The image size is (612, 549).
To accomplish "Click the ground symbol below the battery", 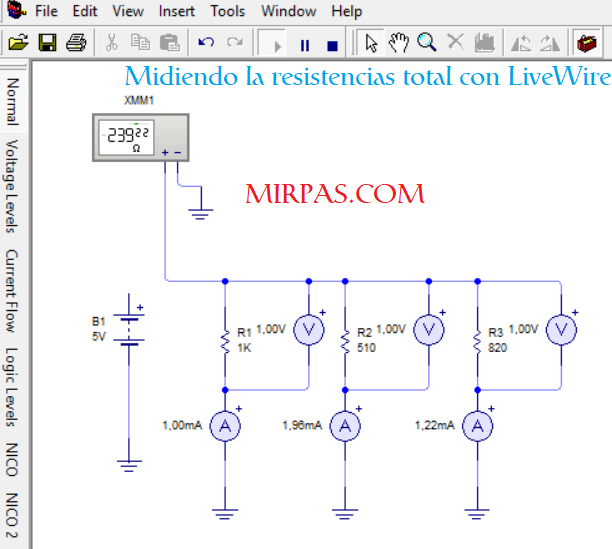I will click(129, 466).
